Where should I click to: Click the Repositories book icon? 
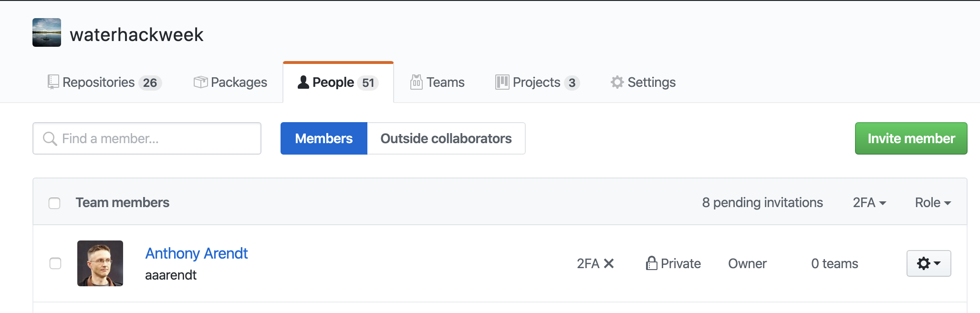point(53,82)
